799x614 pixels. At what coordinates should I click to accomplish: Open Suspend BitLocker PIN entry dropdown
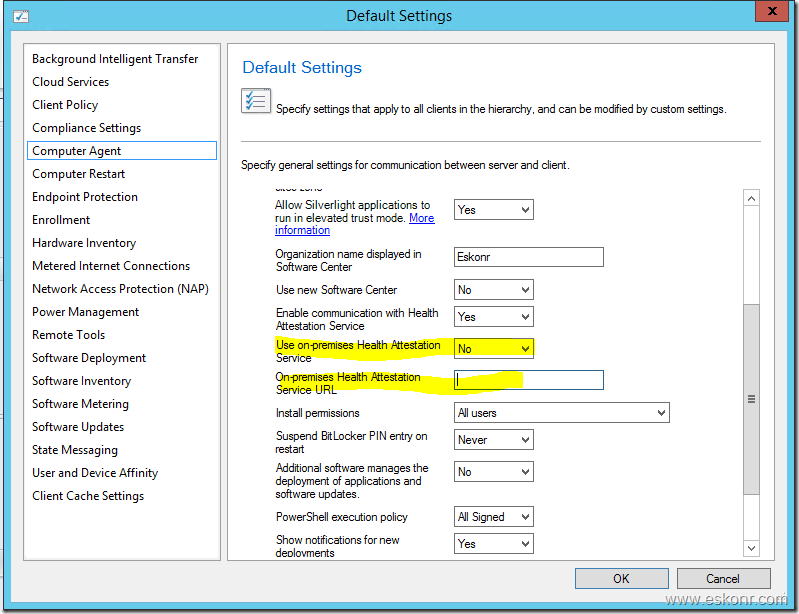(x=493, y=440)
